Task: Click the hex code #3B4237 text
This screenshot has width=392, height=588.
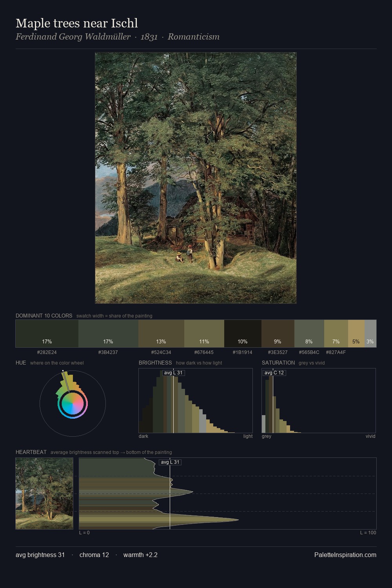Action: pos(108,352)
